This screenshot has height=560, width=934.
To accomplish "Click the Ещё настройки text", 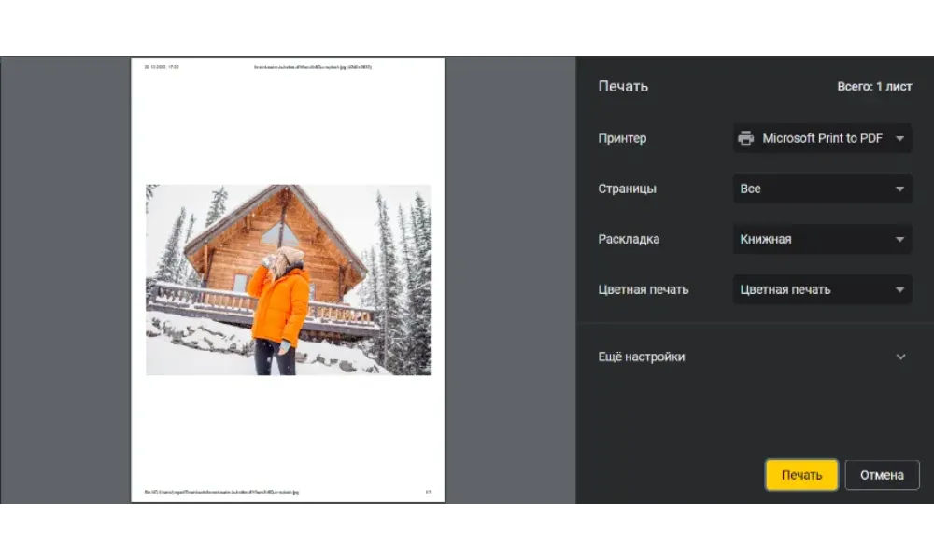I will click(x=642, y=357).
